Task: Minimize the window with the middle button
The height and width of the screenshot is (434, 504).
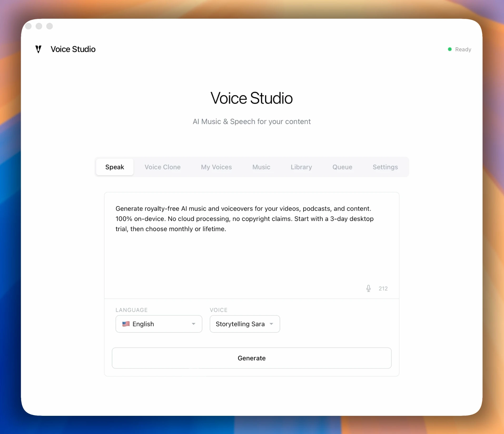Action: tap(39, 26)
